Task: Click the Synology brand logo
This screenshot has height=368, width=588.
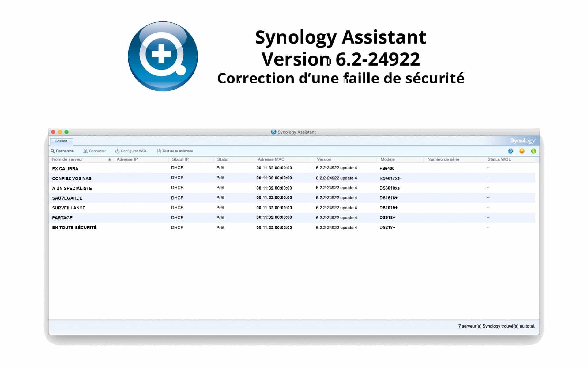Action: click(523, 140)
